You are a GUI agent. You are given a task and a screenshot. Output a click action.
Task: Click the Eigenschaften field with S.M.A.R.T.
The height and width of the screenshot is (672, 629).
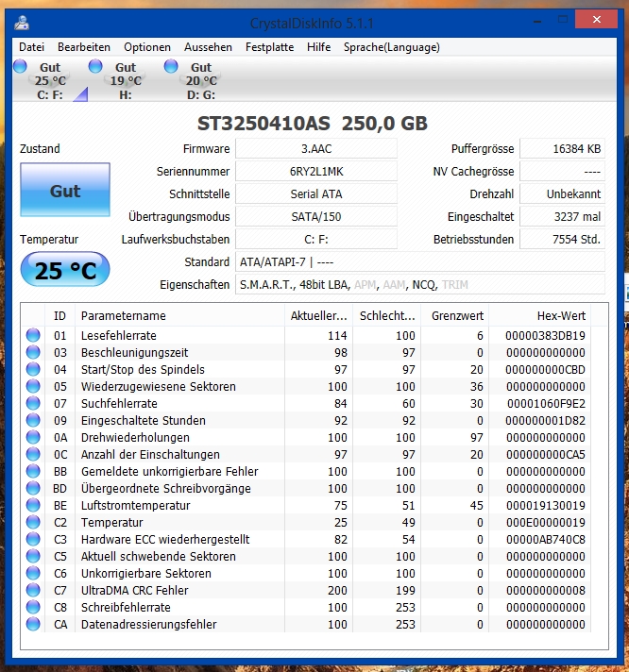tap(420, 285)
